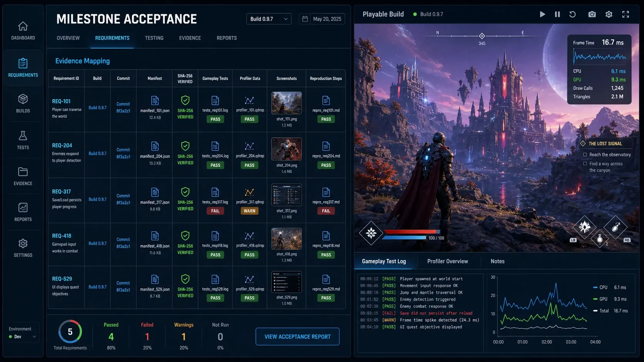Restart the playable build with reload icon
644x362 pixels.
[x=573, y=14]
